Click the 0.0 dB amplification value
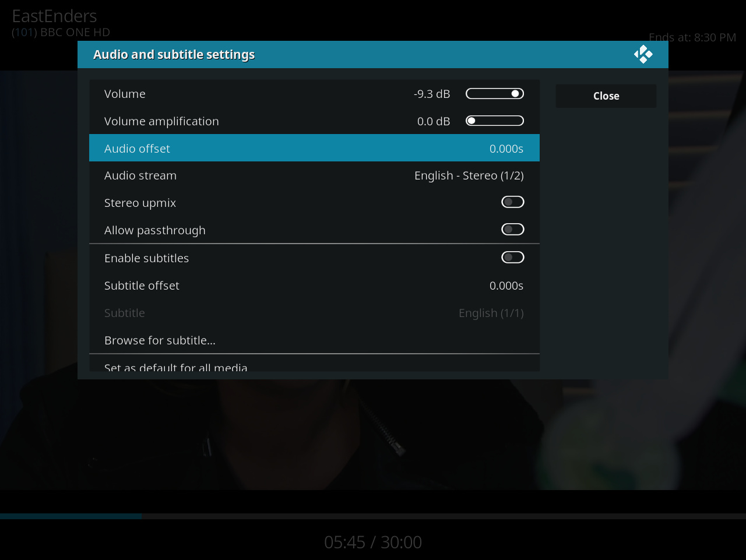Image resolution: width=746 pixels, height=560 pixels. click(x=434, y=121)
